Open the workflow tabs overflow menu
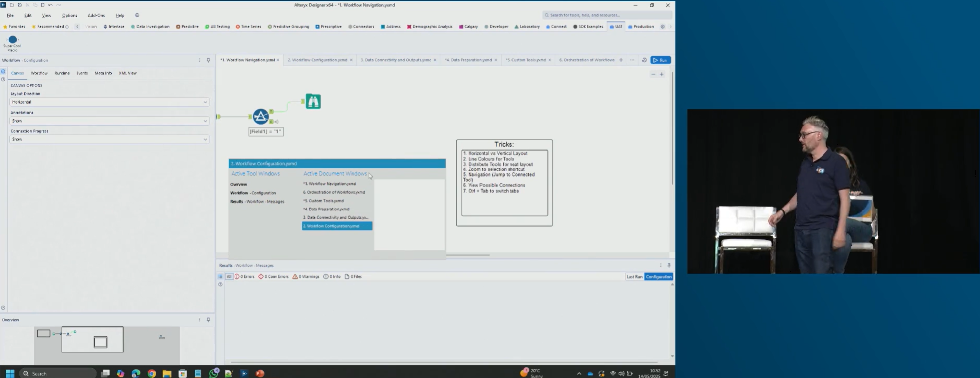Screen dimensions: 980x378 click(x=632, y=60)
